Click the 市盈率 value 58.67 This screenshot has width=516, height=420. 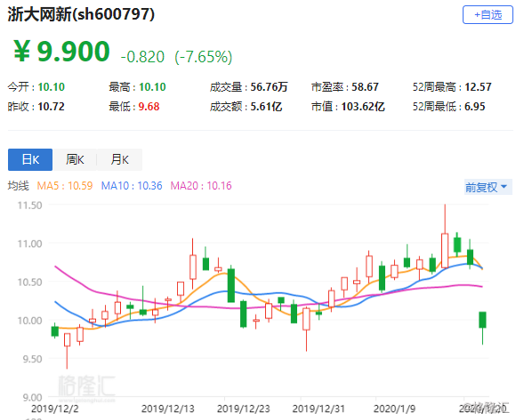[x=365, y=87]
